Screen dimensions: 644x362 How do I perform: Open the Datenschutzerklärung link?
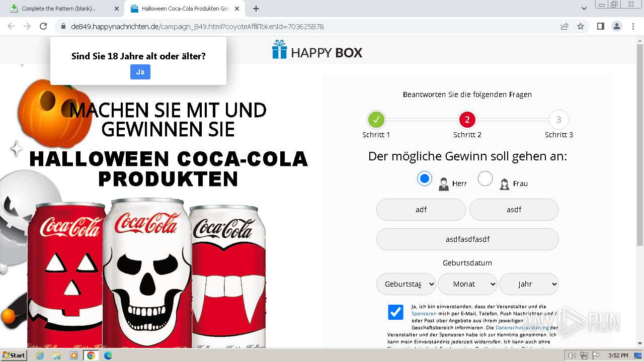tap(522, 327)
